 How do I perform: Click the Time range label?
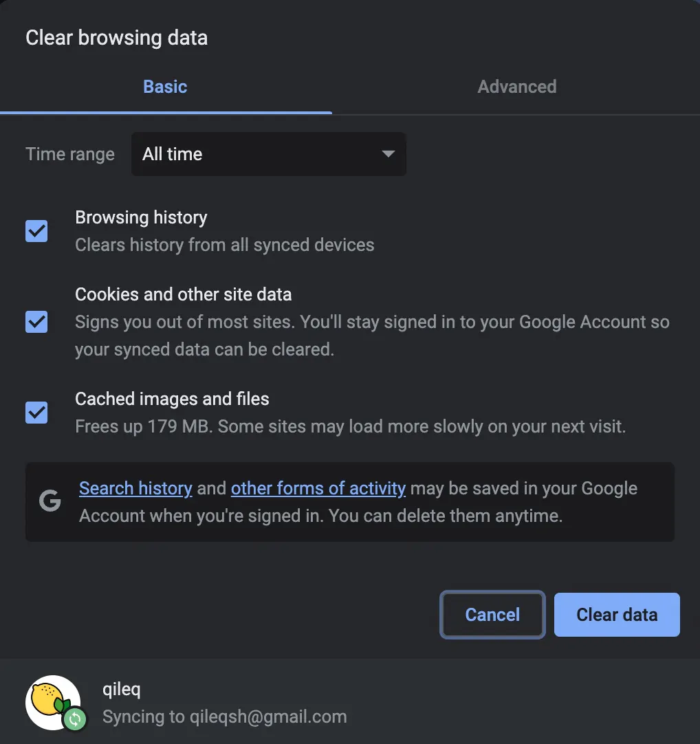[70, 154]
